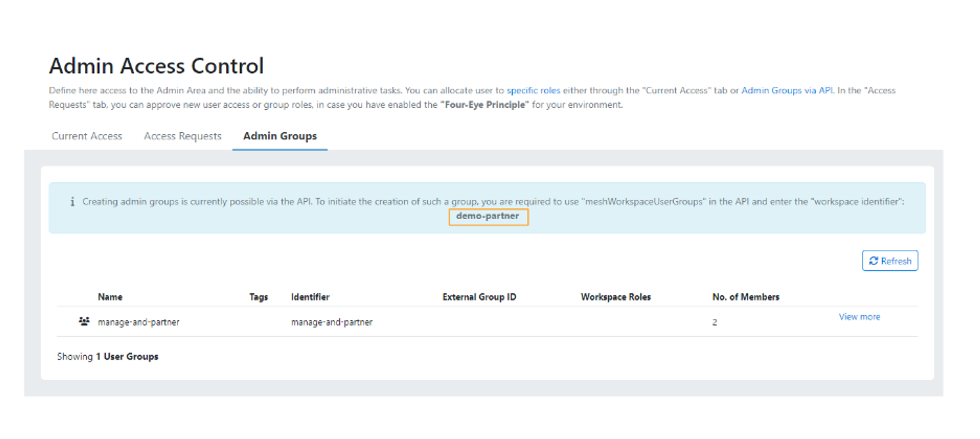Click manage-and-partner in the Name column
The height and width of the screenshot is (439, 980).
click(x=139, y=322)
